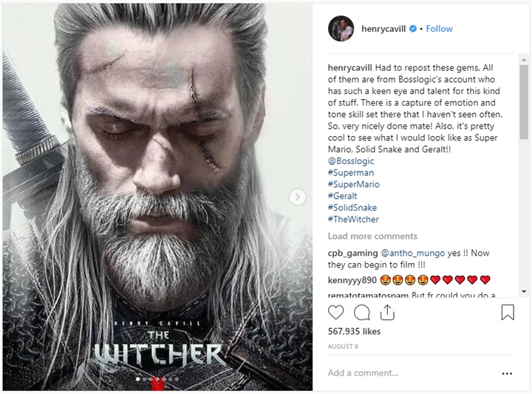Go to next image with arrow
This screenshot has width=532, height=394.
point(298,197)
